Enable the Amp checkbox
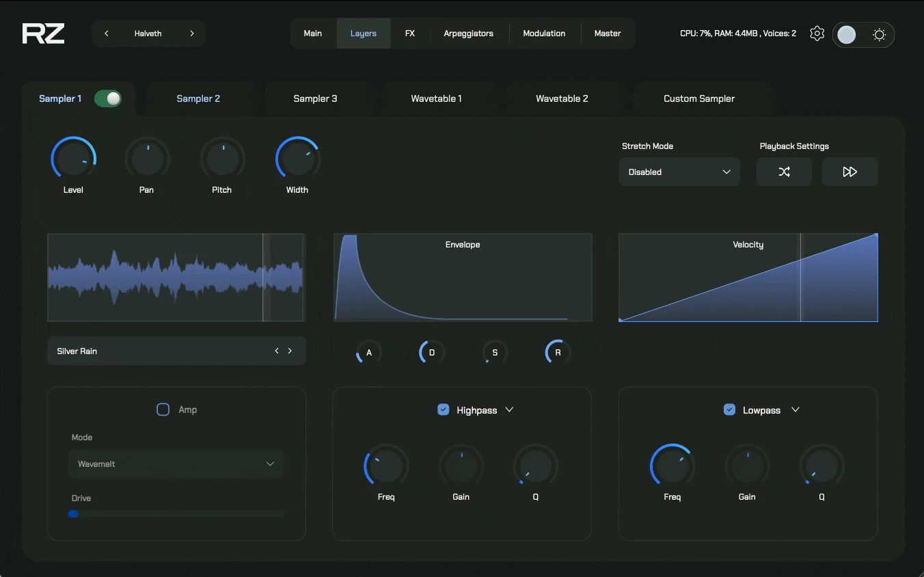 163,410
